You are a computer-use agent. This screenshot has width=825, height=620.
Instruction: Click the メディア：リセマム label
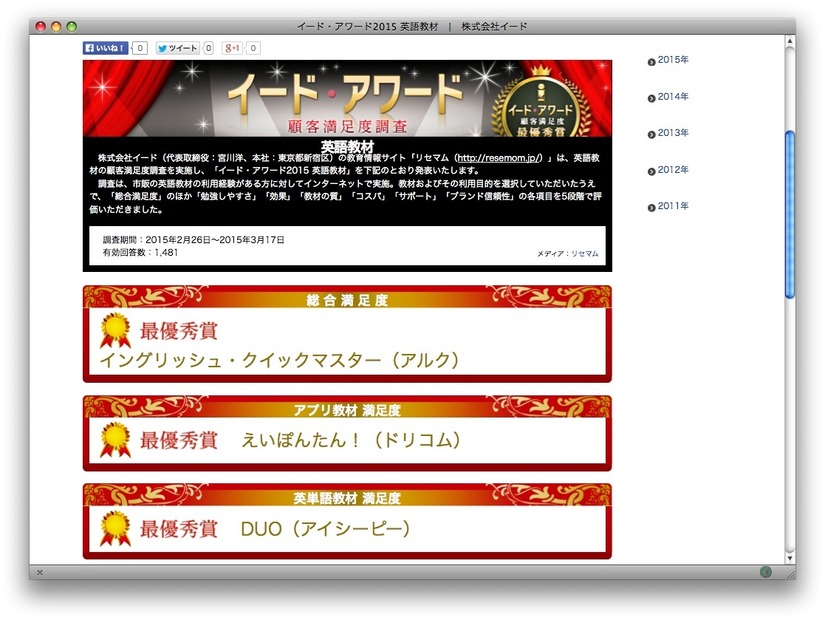tap(568, 254)
